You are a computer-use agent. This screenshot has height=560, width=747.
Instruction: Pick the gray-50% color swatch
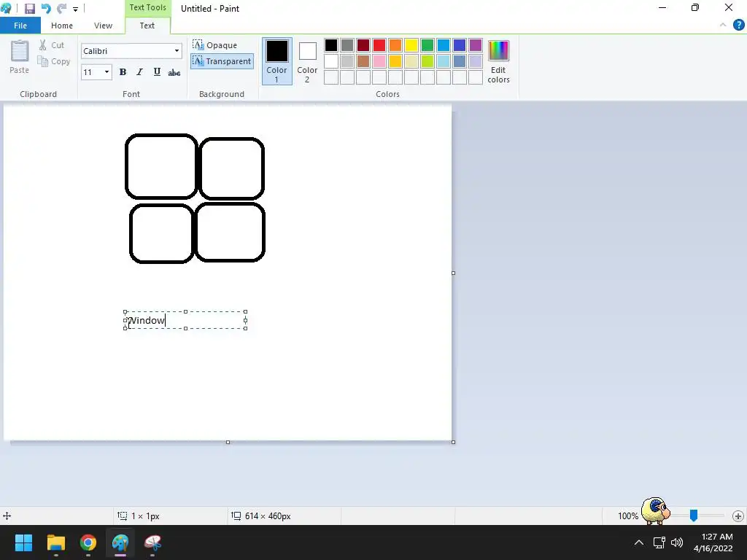(x=347, y=45)
